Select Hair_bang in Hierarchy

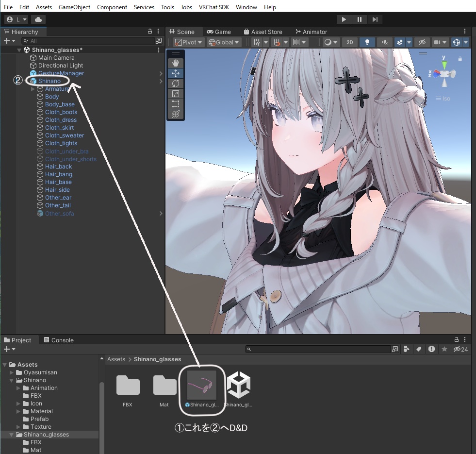pyautogui.click(x=59, y=174)
